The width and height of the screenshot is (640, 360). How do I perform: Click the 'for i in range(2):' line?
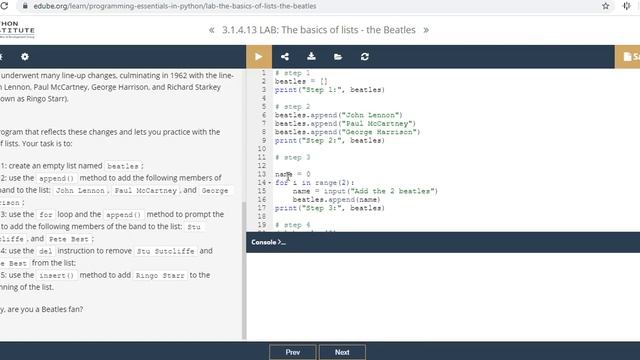(x=315, y=183)
